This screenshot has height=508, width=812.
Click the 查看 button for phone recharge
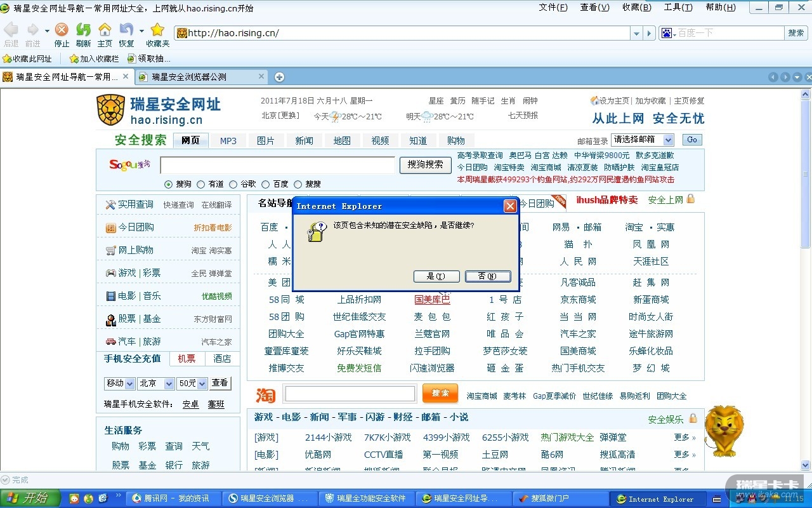click(219, 383)
